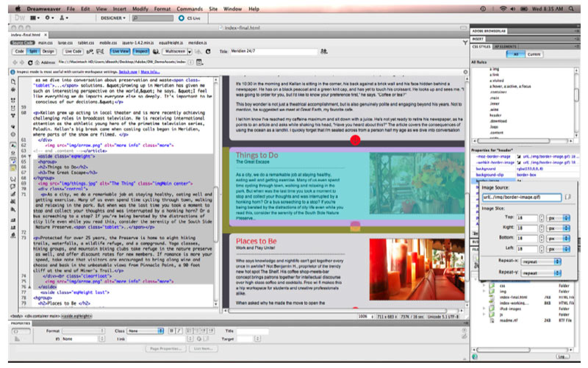The image size is (588, 368).
Task: Open the layout icon menu in application bar
Action: point(35,18)
